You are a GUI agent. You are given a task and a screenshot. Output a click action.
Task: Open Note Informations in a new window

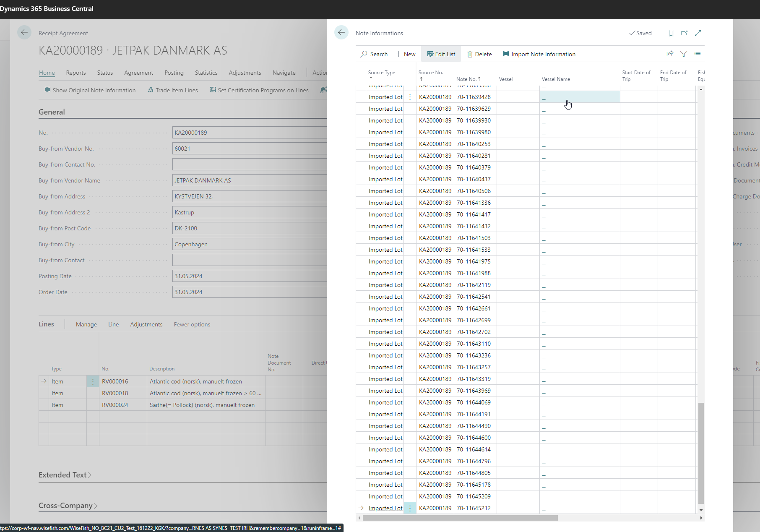click(684, 33)
